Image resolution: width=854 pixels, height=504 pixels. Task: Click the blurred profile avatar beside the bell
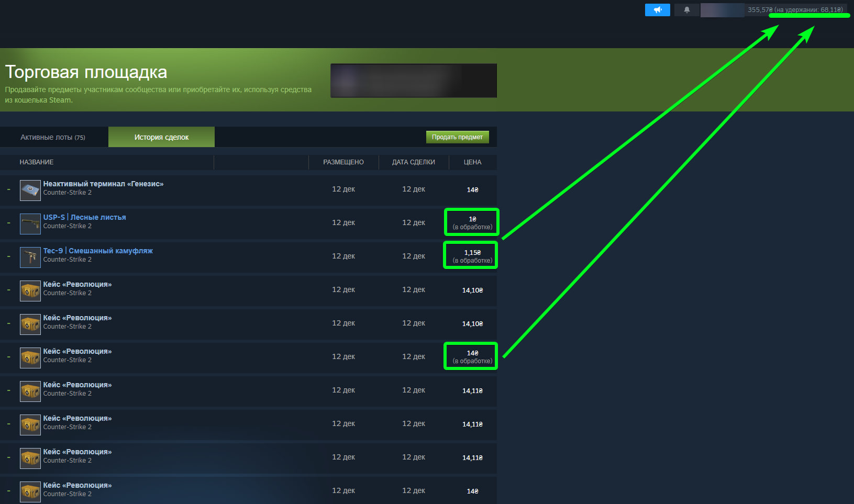coord(722,10)
